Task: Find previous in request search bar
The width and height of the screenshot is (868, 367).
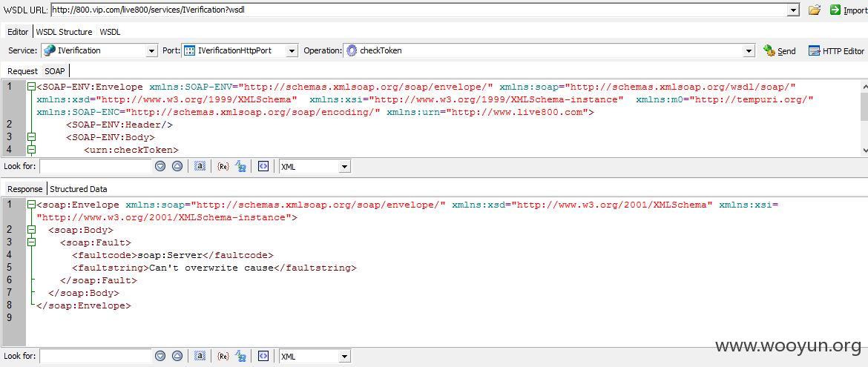Action: point(177,166)
